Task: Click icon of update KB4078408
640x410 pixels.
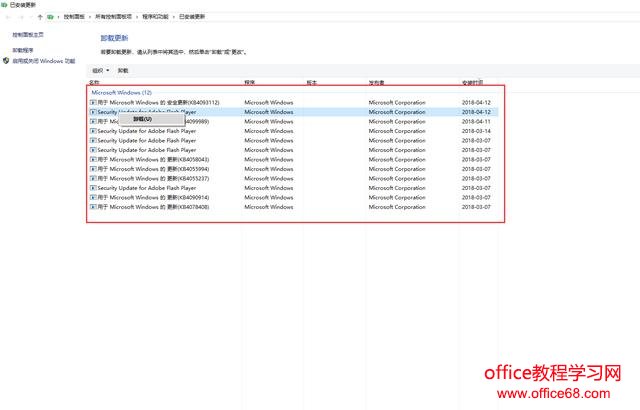Action: 93,207
